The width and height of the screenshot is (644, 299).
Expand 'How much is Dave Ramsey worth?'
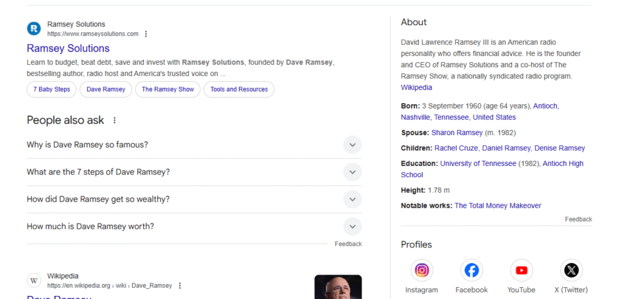[194, 226]
